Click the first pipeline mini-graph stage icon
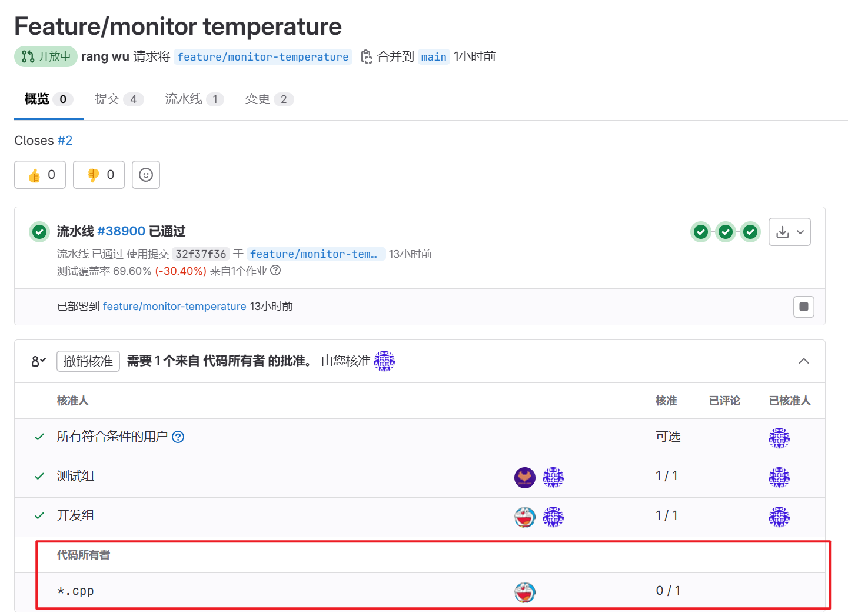This screenshot has height=616, width=848. (x=700, y=232)
